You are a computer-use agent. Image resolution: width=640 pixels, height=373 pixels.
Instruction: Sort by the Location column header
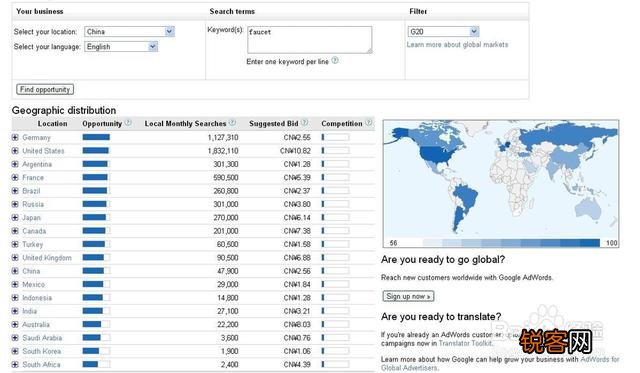click(x=52, y=123)
